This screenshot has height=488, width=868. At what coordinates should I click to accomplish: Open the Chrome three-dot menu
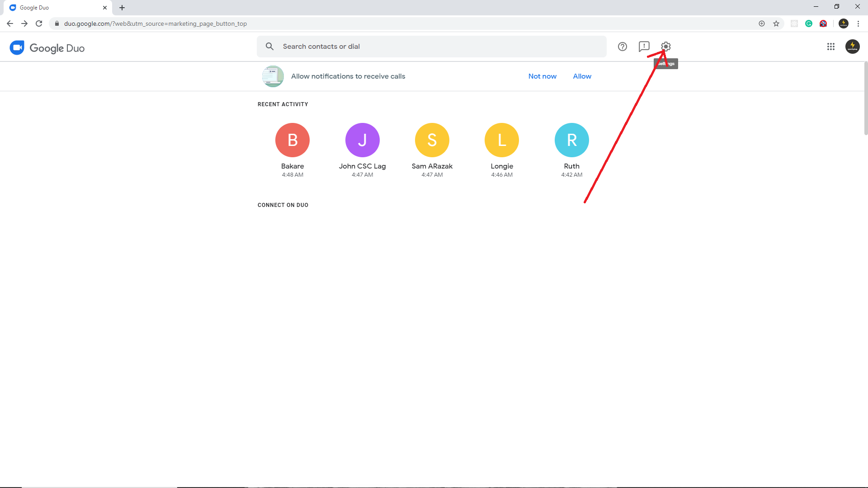(858, 23)
